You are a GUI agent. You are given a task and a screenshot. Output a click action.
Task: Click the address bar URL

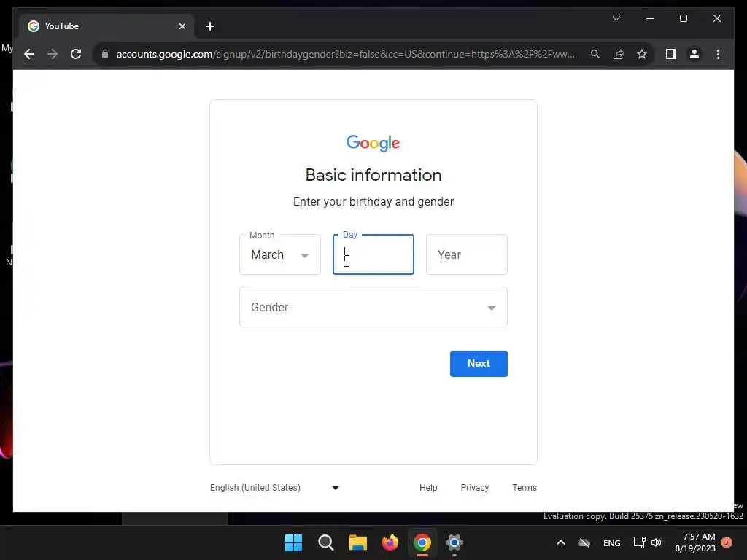(345, 54)
